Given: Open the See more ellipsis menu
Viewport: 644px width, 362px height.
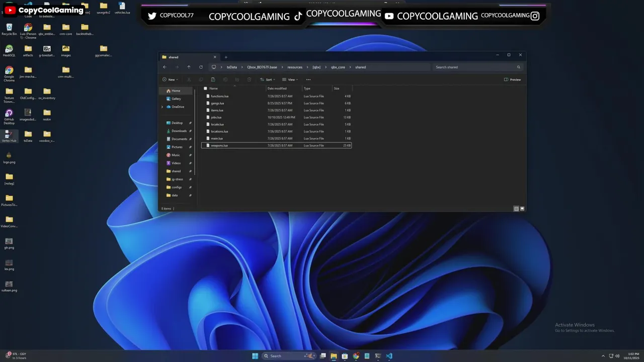Looking at the screenshot, I should (308, 79).
